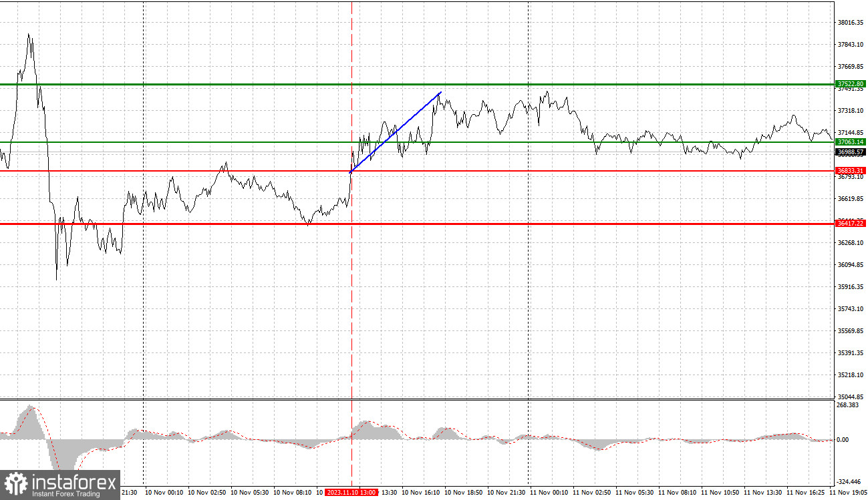Click the 11 Nov 02:50 time label
The image size is (868, 500).
coord(592,492)
